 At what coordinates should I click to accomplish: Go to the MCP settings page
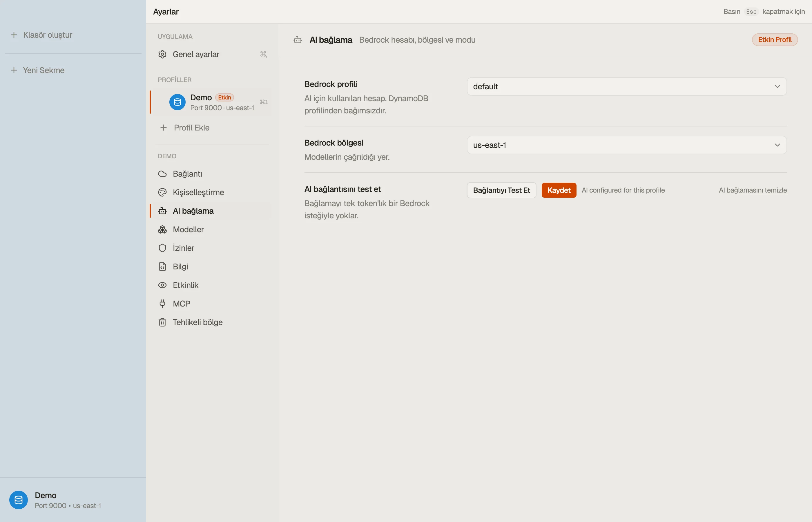point(212,304)
